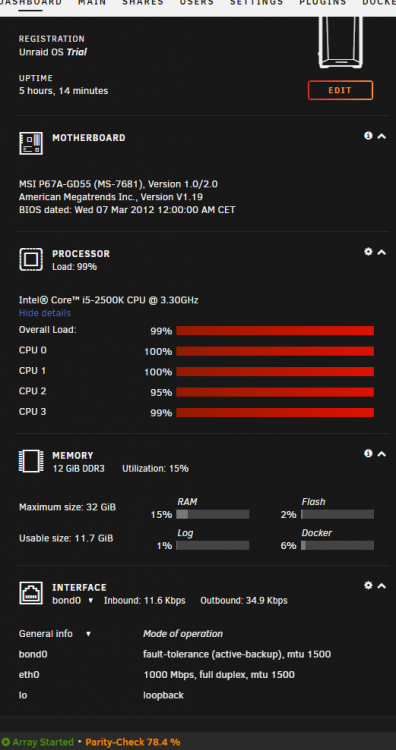Viewport: 396px width, 750px height.
Task: Click the RAM usage bar
Action: [213, 514]
